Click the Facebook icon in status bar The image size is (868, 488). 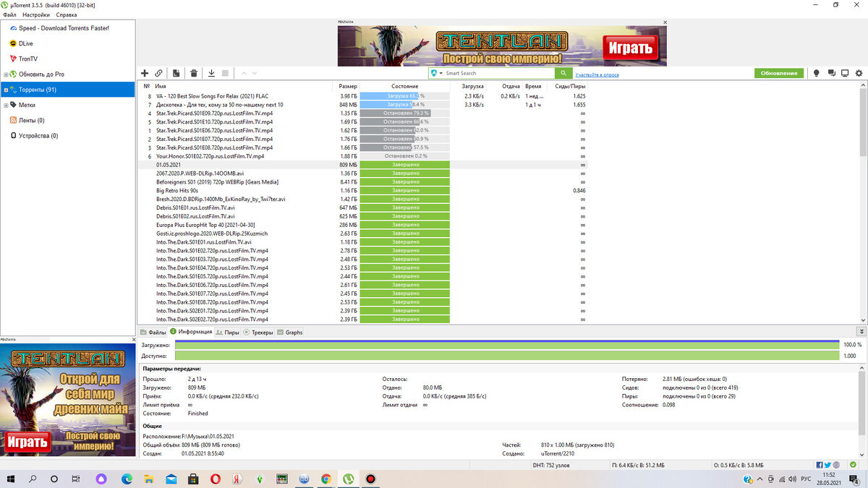point(819,465)
